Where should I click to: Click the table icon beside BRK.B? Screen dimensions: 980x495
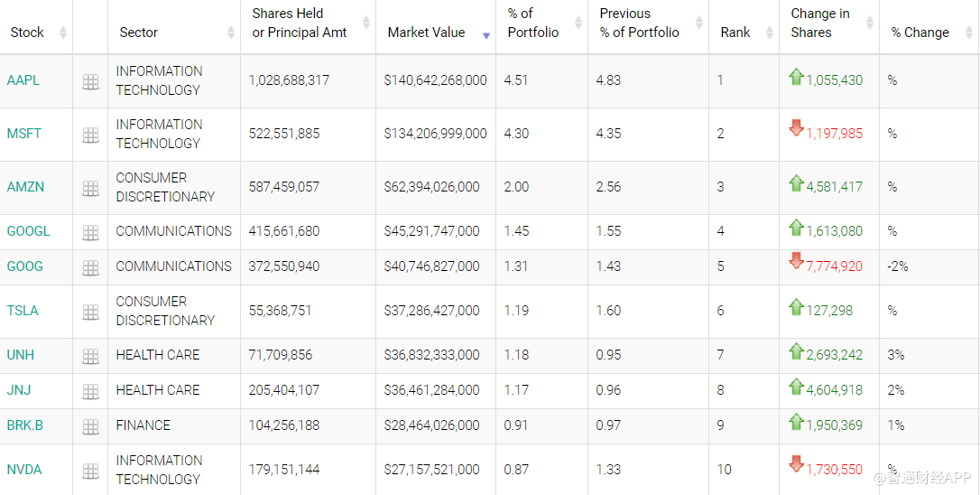[90, 427]
